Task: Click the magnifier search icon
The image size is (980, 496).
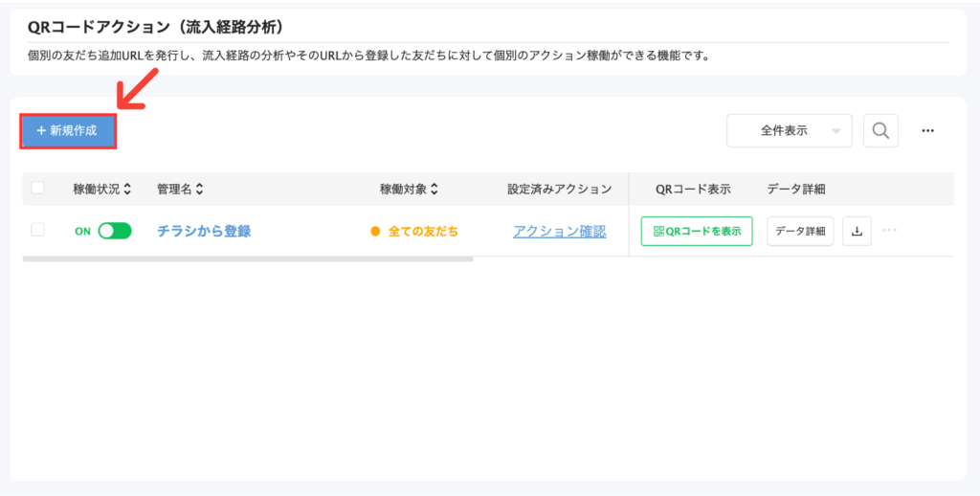Action: coord(880,131)
